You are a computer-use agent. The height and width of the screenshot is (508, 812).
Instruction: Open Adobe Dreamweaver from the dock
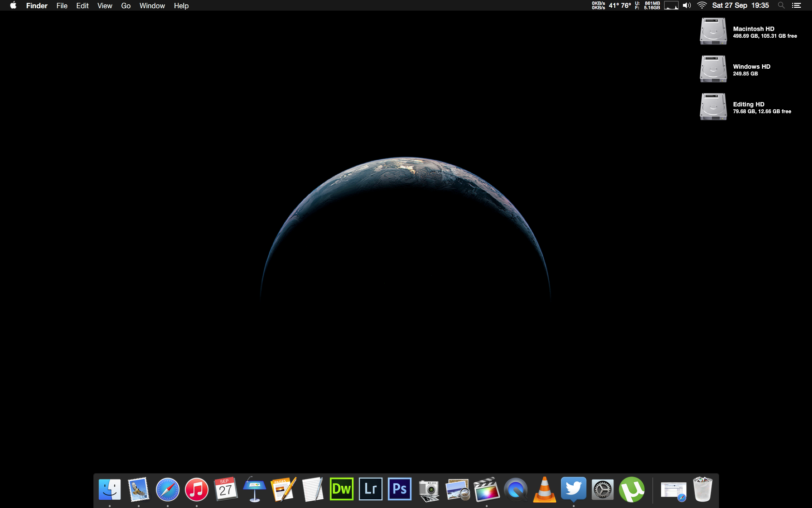coord(341,490)
